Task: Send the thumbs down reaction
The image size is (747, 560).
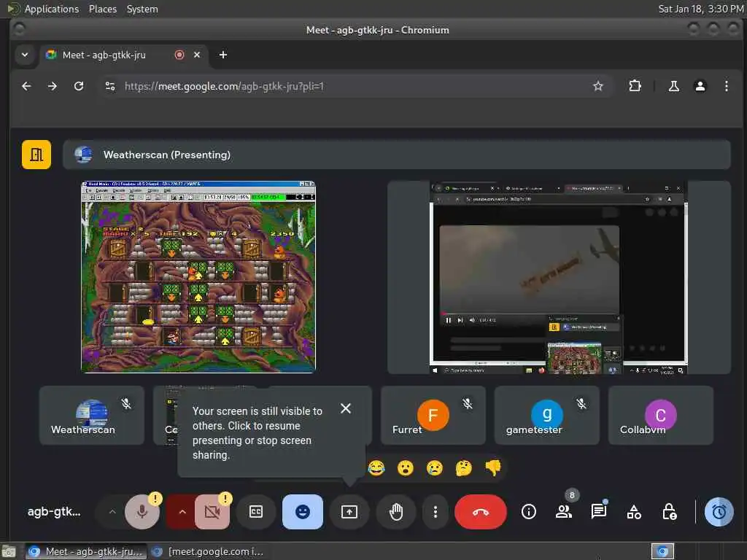Action: click(493, 468)
